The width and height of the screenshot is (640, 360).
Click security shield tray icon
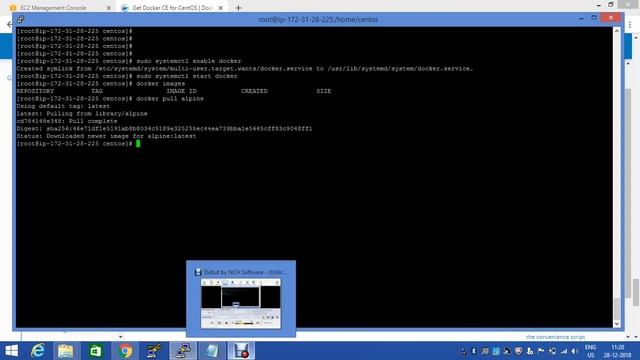[518, 351]
